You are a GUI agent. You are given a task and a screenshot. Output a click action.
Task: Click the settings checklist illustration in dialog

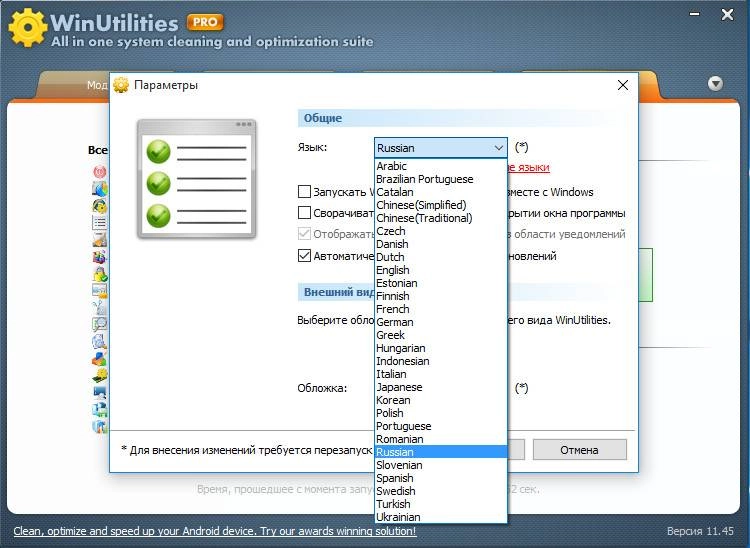point(197,178)
